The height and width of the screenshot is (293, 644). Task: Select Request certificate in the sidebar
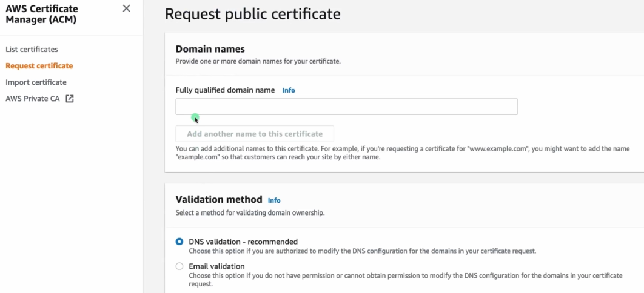tap(39, 65)
